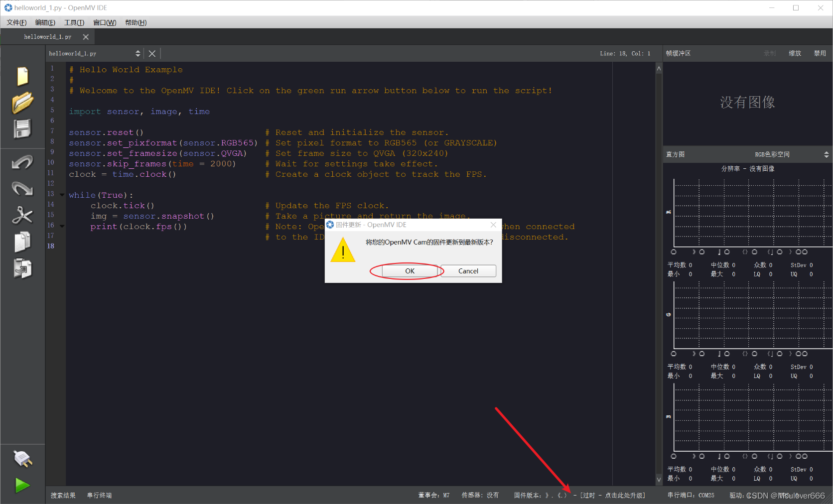Click the clock.tick() code line
Viewport: 833px width, 504px height.
pos(123,206)
